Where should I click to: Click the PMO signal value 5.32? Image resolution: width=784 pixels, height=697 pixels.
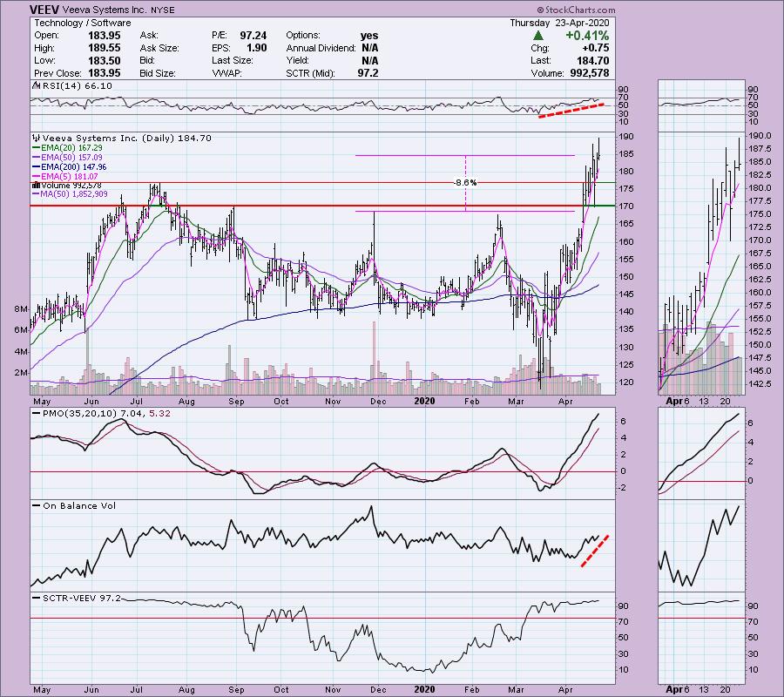tap(160, 414)
